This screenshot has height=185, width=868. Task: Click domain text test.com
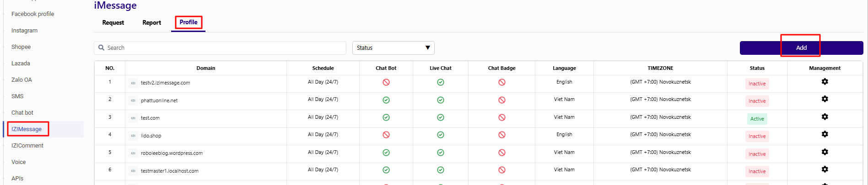[x=150, y=118]
